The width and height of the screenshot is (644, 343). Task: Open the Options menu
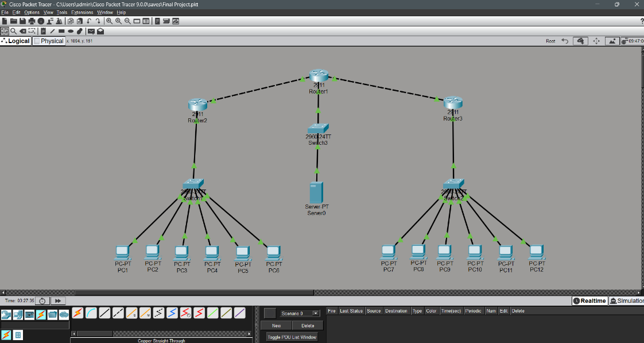(32, 12)
